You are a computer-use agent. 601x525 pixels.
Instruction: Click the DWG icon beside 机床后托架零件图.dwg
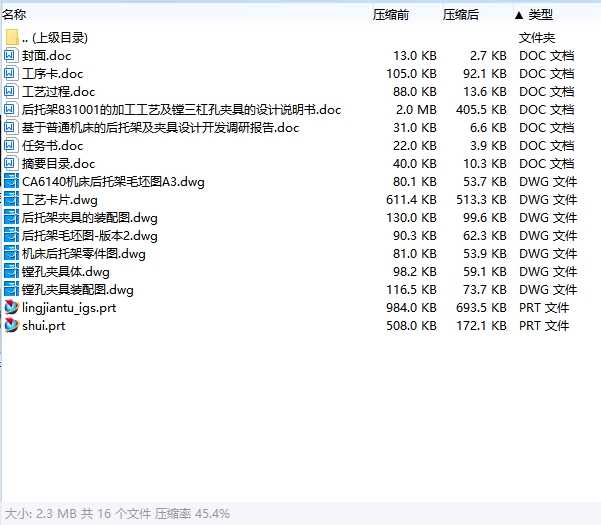click(x=11, y=253)
